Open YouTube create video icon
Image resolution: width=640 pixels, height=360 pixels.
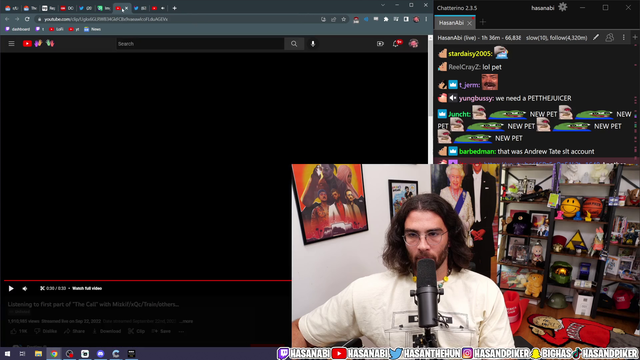[380, 44]
